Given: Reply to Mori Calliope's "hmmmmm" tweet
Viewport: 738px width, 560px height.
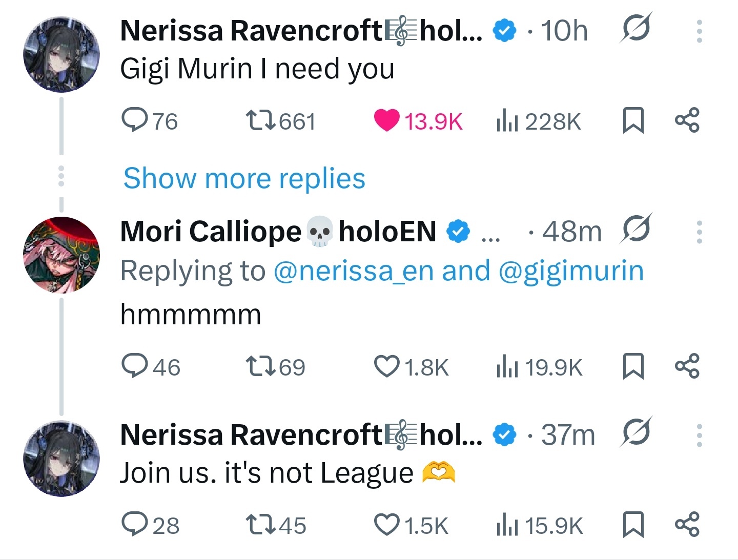Looking at the screenshot, I should pyautogui.click(x=134, y=366).
